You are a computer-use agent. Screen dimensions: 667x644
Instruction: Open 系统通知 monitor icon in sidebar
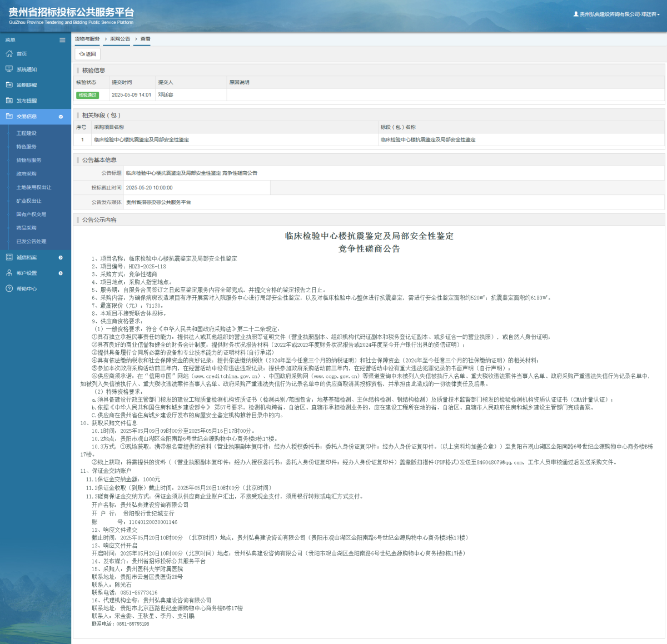pos(9,69)
